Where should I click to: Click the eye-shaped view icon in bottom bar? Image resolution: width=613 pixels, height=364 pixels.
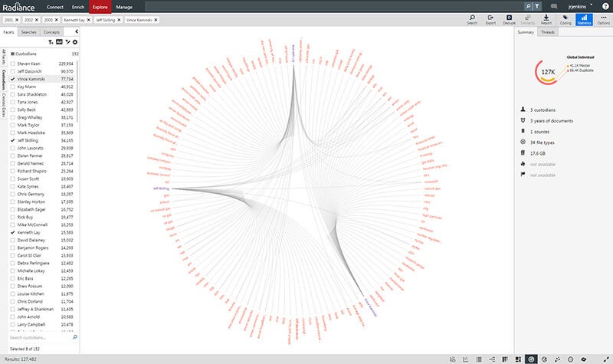pos(584,359)
